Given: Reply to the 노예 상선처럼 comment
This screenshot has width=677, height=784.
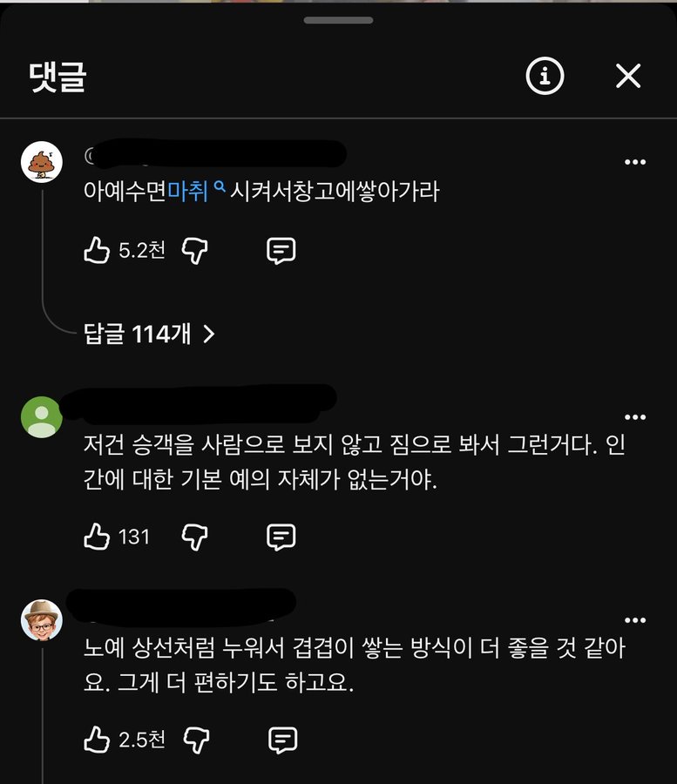Looking at the screenshot, I should [283, 740].
